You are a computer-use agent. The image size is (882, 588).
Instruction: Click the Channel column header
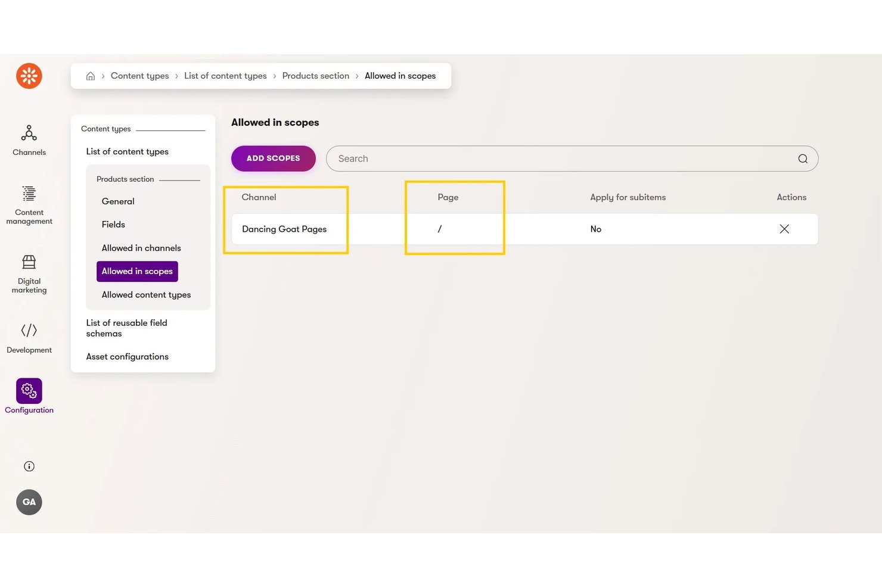[x=259, y=197]
